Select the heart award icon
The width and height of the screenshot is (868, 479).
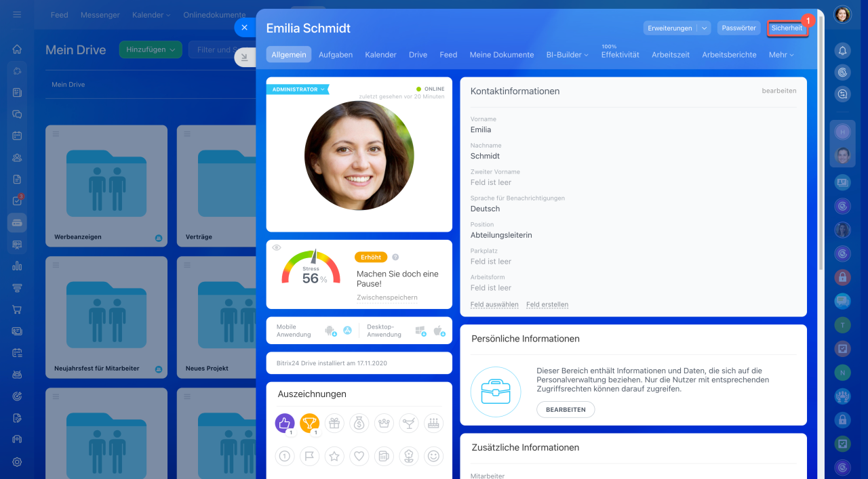tap(359, 456)
